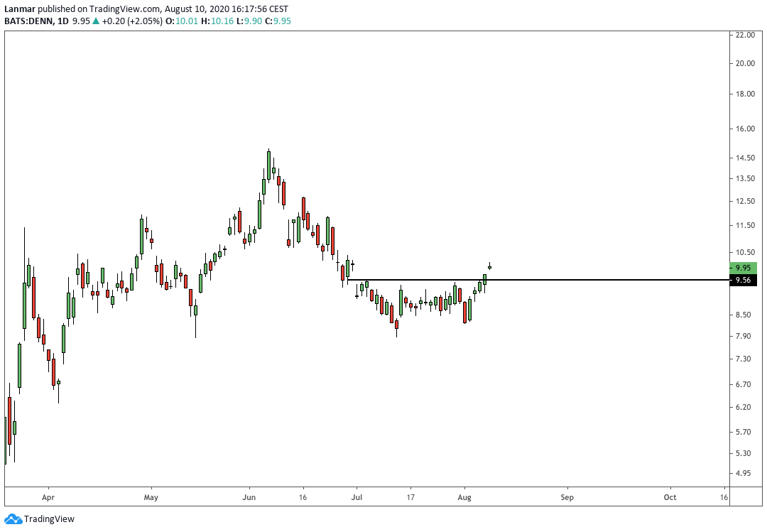Click the 6.20 price axis label
Viewport: 767px width, 532px height.
(x=743, y=407)
